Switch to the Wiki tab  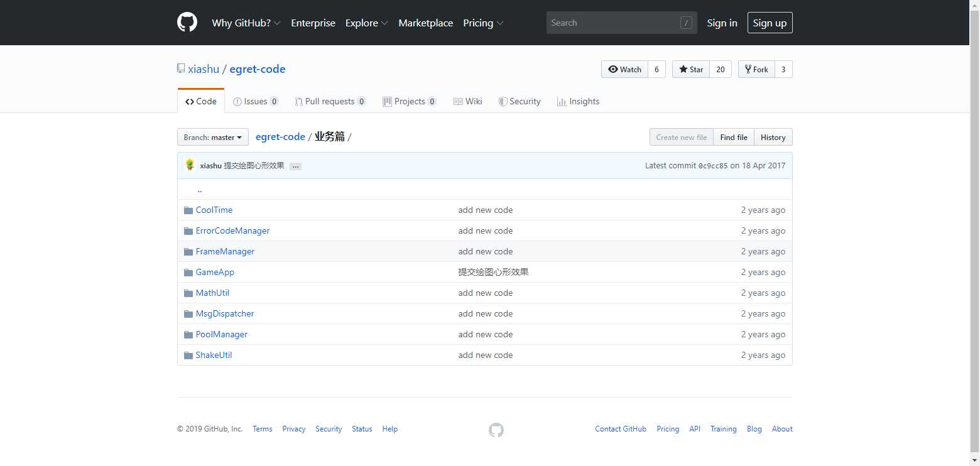coord(468,101)
